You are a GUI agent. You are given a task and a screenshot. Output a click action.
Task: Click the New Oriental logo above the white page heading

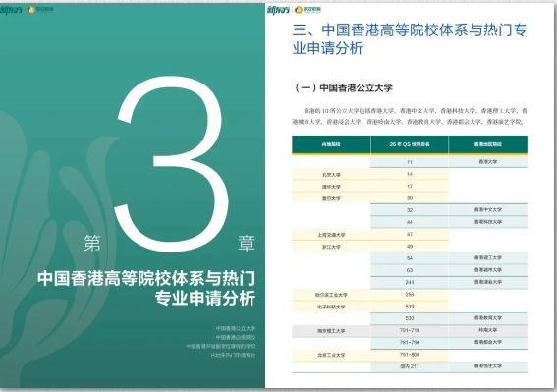coord(279,10)
